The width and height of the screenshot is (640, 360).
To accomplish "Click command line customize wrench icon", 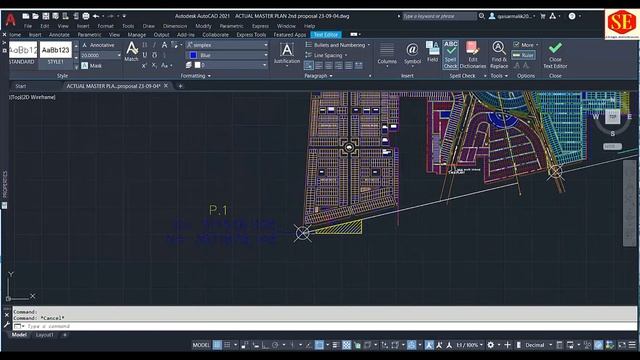I will point(7,325).
